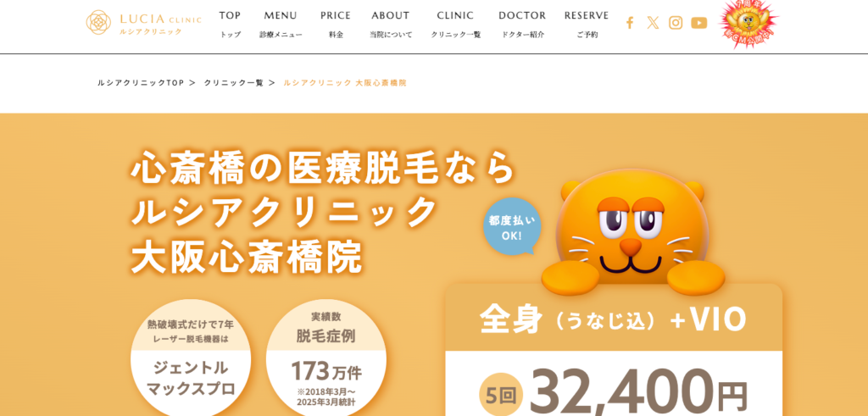Viewport: 868px width, 416px height.
Task: Click the ジェントルマックスプロ circle badge
Action: (x=191, y=358)
